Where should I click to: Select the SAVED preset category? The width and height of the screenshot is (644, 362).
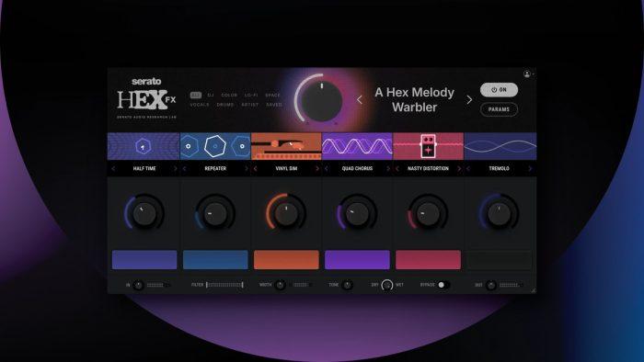pos(274,105)
